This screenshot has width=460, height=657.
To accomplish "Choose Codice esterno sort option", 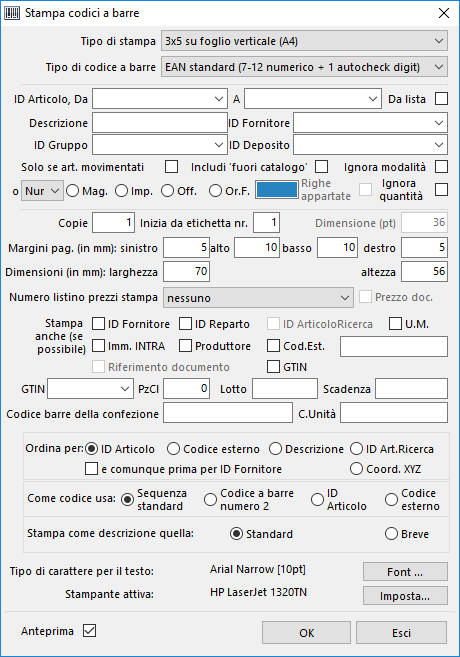I will tap(173, 449).
